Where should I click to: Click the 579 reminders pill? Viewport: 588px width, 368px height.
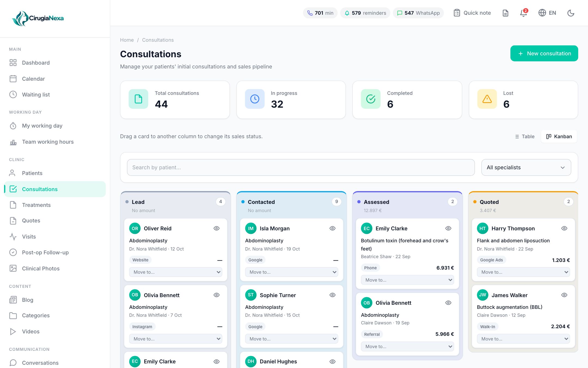click(x=365, y=13)
